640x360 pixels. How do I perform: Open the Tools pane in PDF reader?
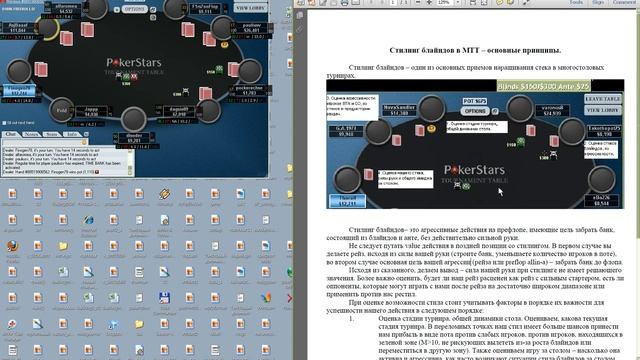(x=576, y=2)
